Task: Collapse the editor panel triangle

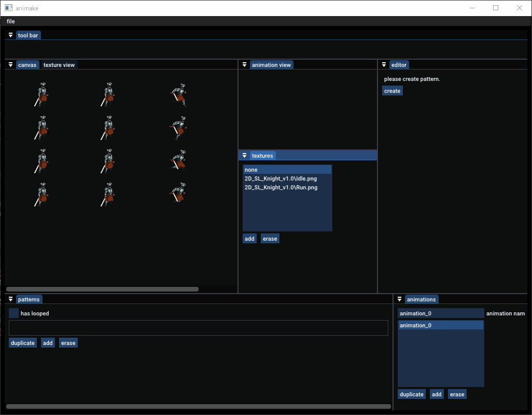Action: (384, 65)
